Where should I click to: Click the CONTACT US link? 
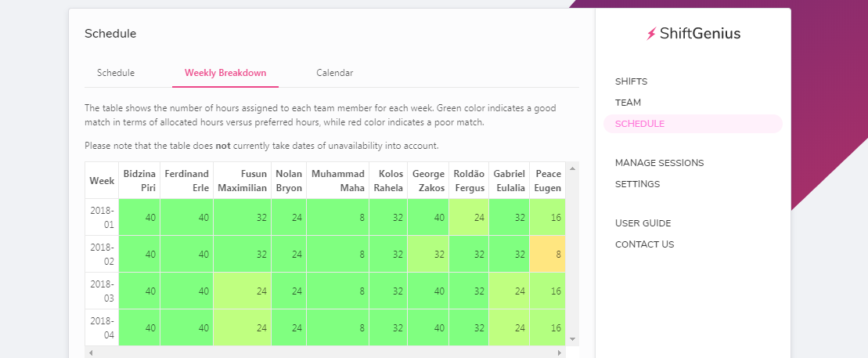pos(644,244)
